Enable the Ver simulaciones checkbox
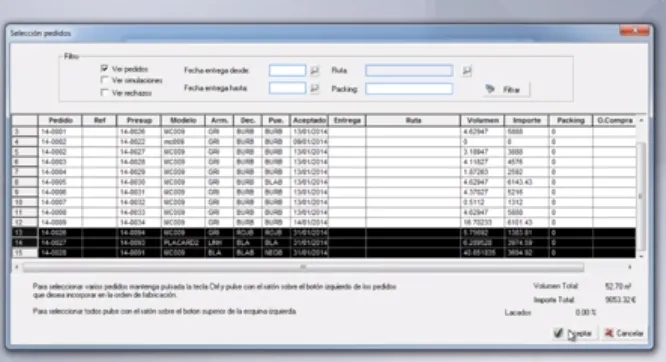Viewport: 666px width, 362px height. coord(104,80)
